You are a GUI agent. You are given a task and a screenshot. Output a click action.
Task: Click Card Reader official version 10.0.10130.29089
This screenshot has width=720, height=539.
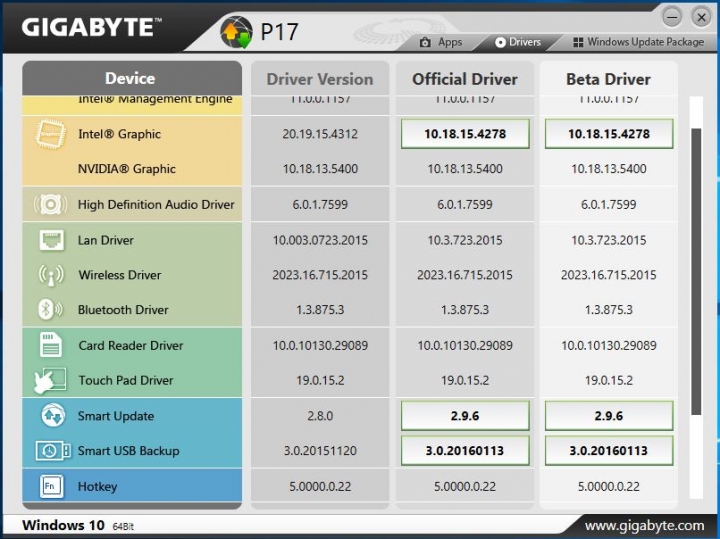click(x=465, y=345)
